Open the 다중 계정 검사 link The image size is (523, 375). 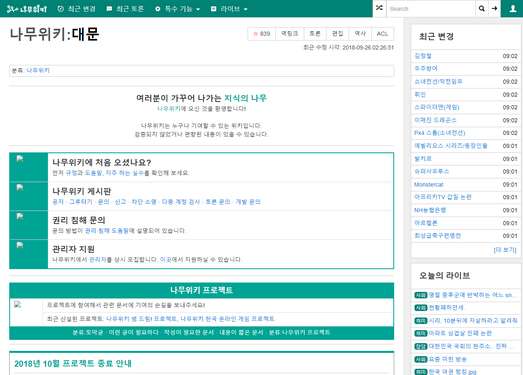(x=181, y=202)
